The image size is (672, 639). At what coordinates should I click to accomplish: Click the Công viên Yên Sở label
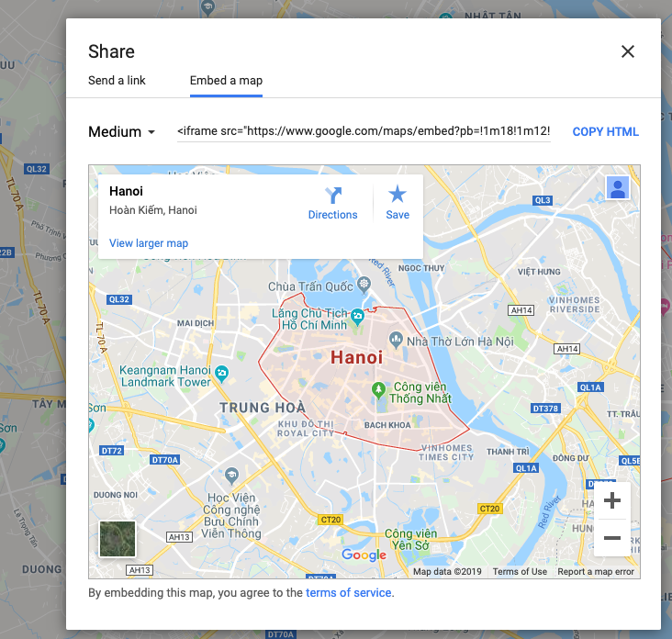coord(410,540)
